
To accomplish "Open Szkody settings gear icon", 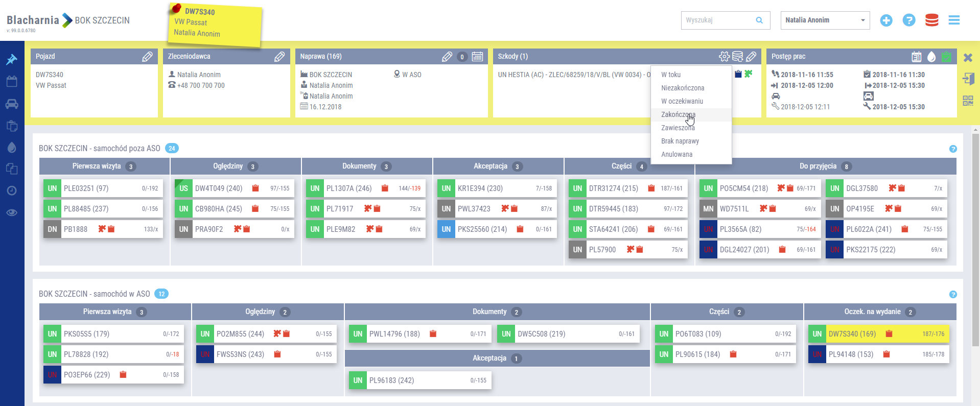I will (x=724, y=57).
